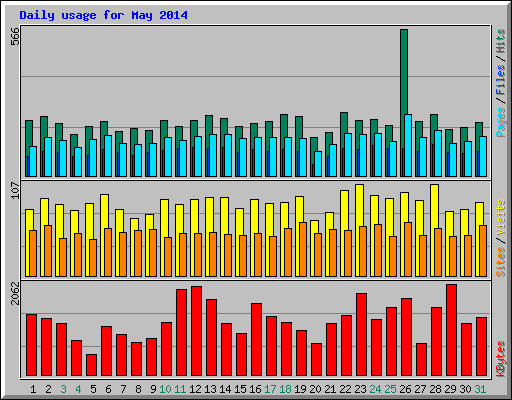Viewport: 512px width, 400px height.
Task: Click day label 23 on the x-axis
Action: click(360, 389)
